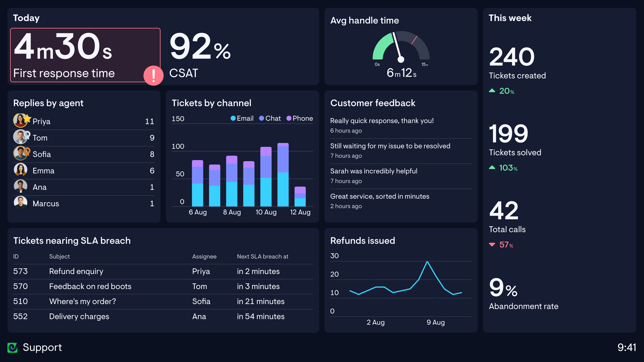Open the Replies by agent widget title

point(48,103)
